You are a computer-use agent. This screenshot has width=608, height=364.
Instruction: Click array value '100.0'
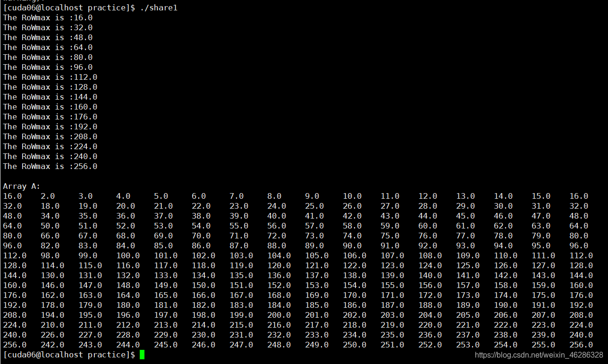coord(128,256)
